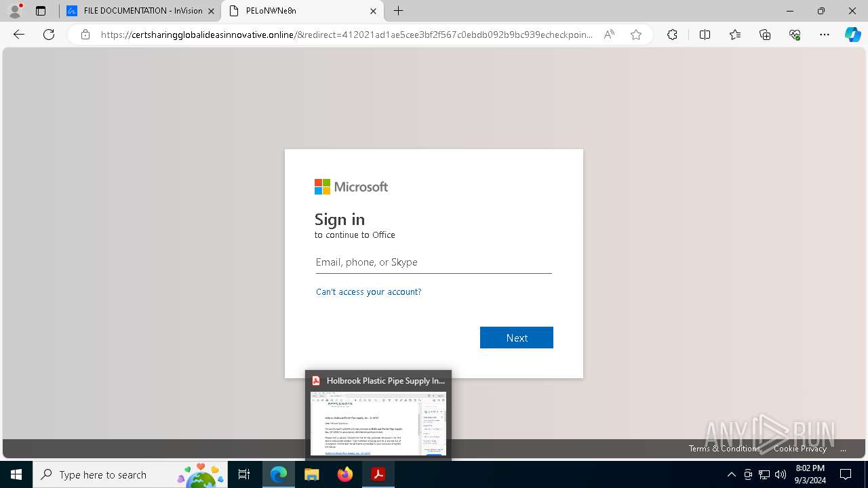Open Collections panel

pos(765,35)
